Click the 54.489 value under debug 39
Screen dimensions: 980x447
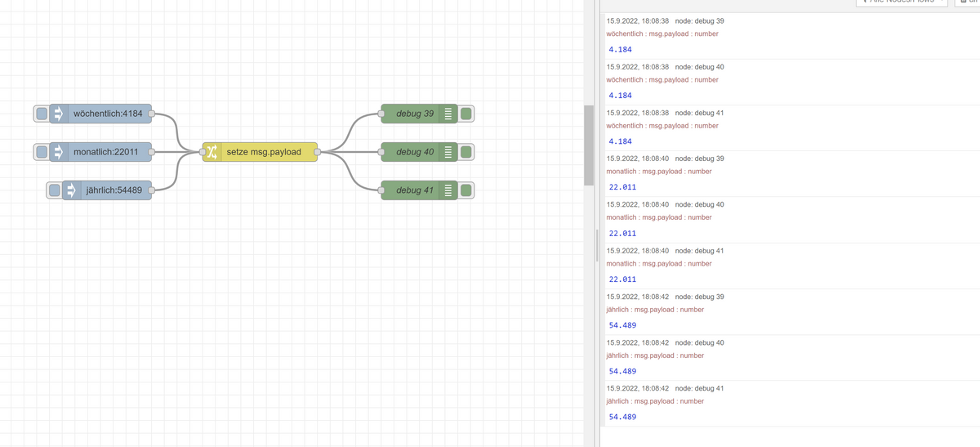pos(623,325)
